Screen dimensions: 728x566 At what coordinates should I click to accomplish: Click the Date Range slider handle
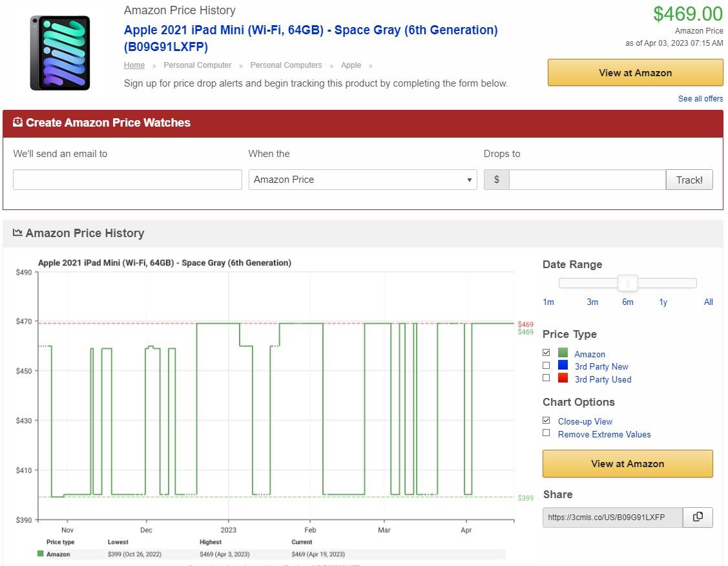[x=627, y=283]
